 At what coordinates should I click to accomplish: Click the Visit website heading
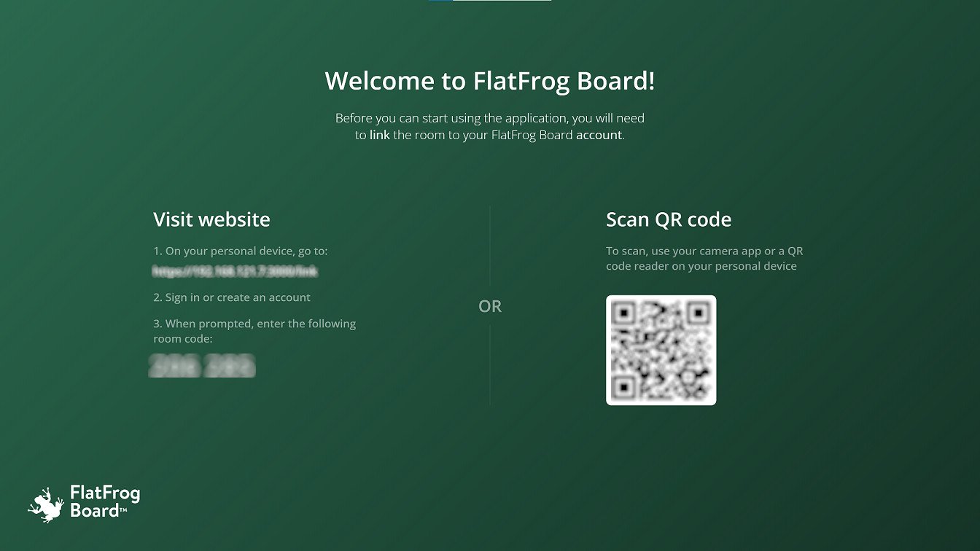[211, 219]
